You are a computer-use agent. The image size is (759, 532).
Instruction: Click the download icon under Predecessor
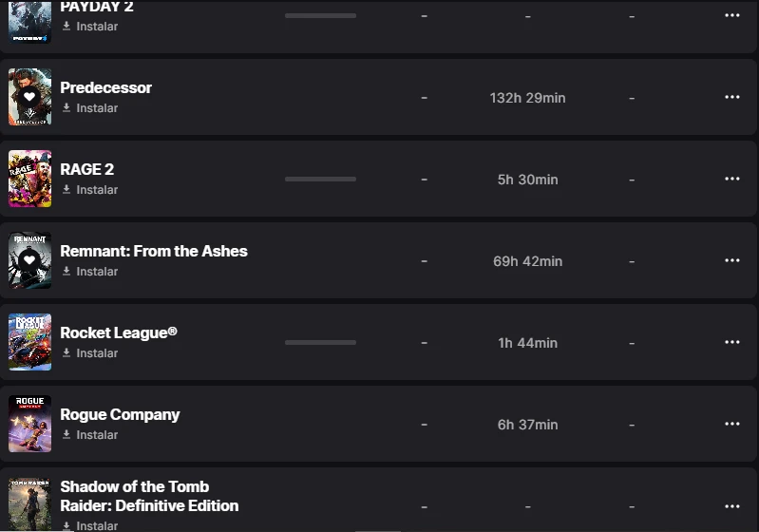tap(66, 108)
